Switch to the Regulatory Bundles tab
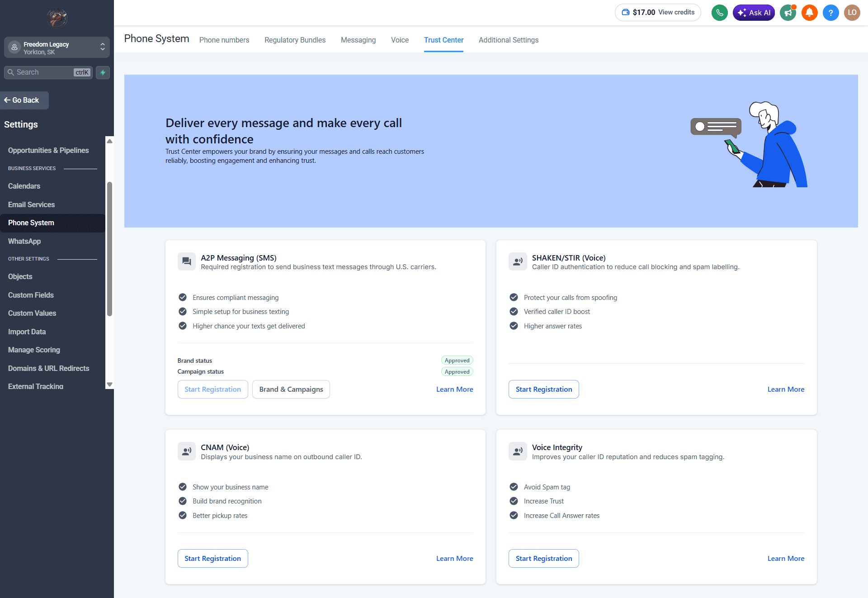868x598 pixels. (295, 40)
